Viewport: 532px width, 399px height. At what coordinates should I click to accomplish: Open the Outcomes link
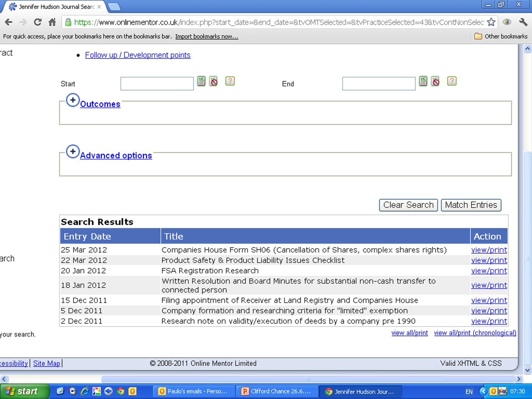(100, 104)
